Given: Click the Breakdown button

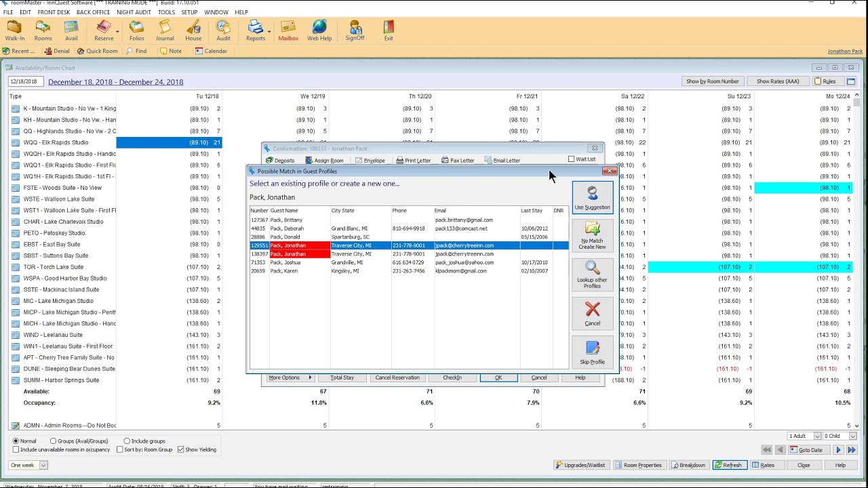Looking at the screenshot, I should click(689, 465).
